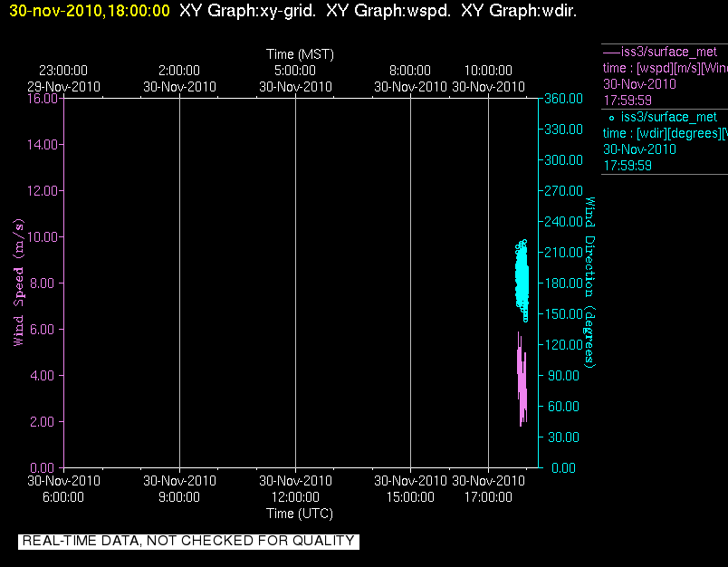
Task: Click the legend line time : [wdir][degrees]
Action: click(665, 134)
